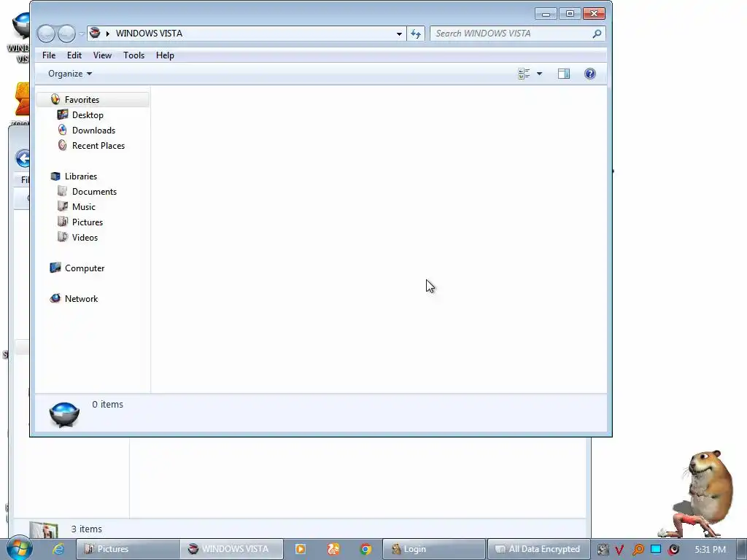Click the thumbnail in Pictures window details pane
This screenshot has height=560, width=747.
pos(43,530)
